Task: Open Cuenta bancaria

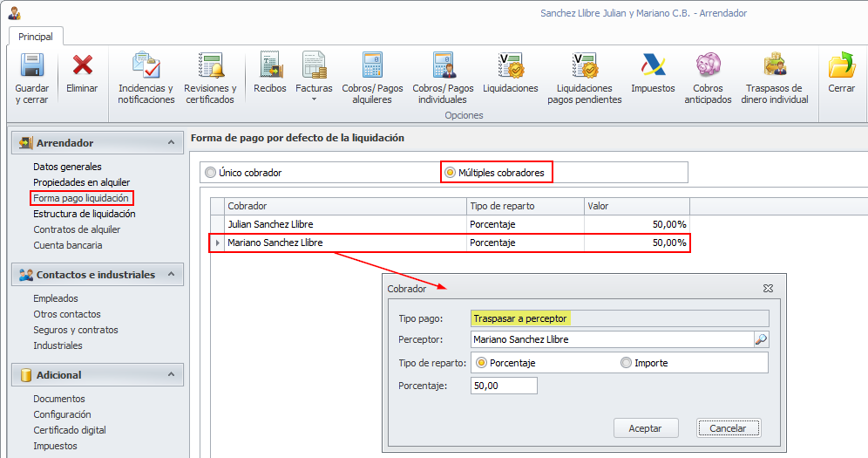Action: point(67,245)
